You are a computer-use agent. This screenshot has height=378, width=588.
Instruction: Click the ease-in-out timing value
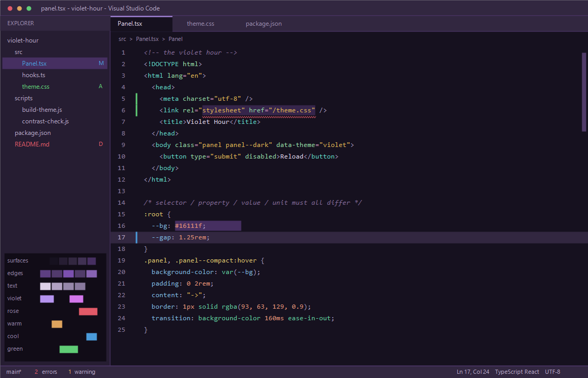[x=309, y=318]
